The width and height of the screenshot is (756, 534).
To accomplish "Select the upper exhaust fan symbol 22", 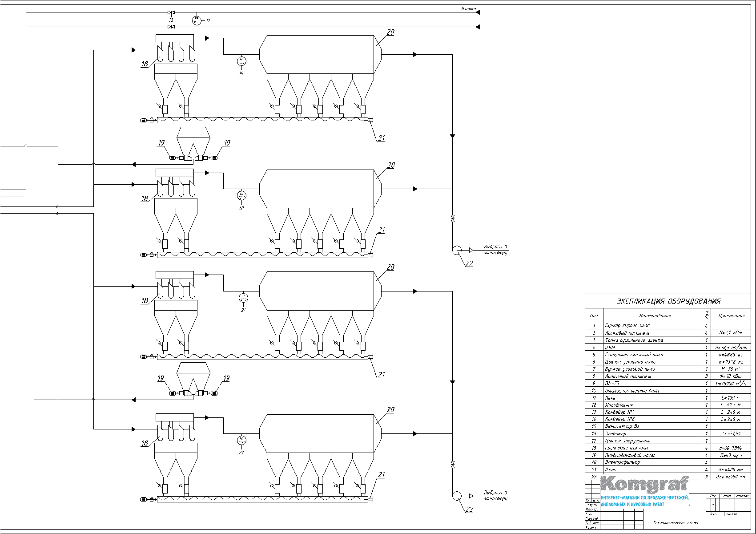I will click(x=457, y=250).
